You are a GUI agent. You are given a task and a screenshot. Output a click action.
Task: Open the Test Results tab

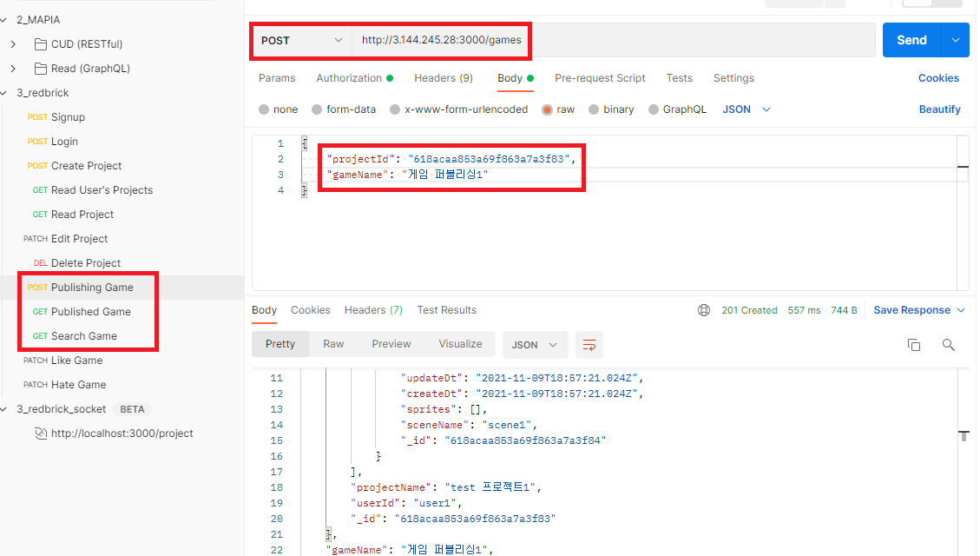tap(446, 309)
